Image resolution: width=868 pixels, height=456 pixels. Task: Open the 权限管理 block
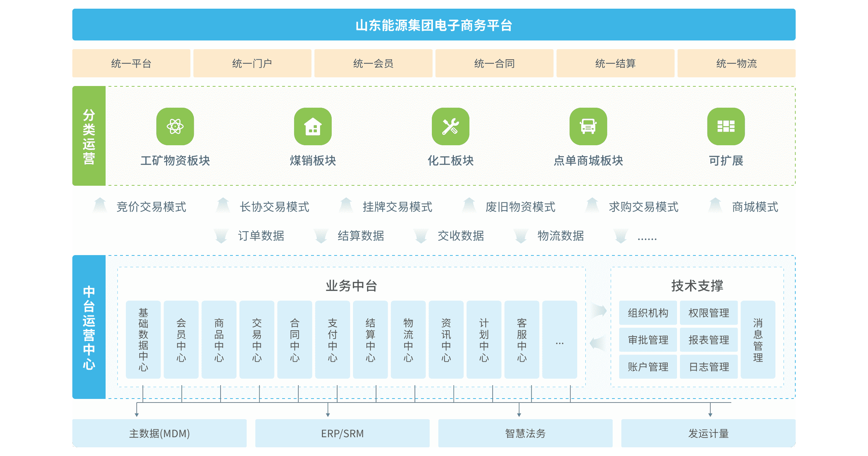(709, 313)
